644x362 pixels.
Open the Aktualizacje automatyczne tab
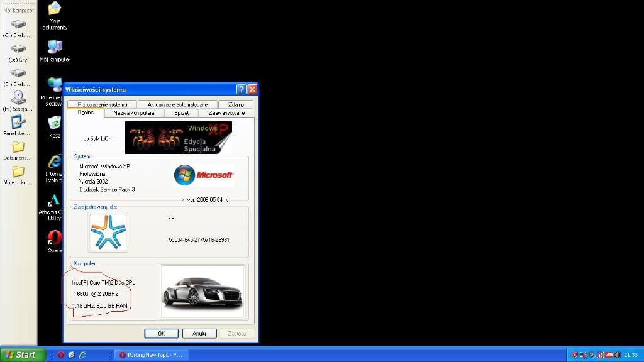point(177,104)
